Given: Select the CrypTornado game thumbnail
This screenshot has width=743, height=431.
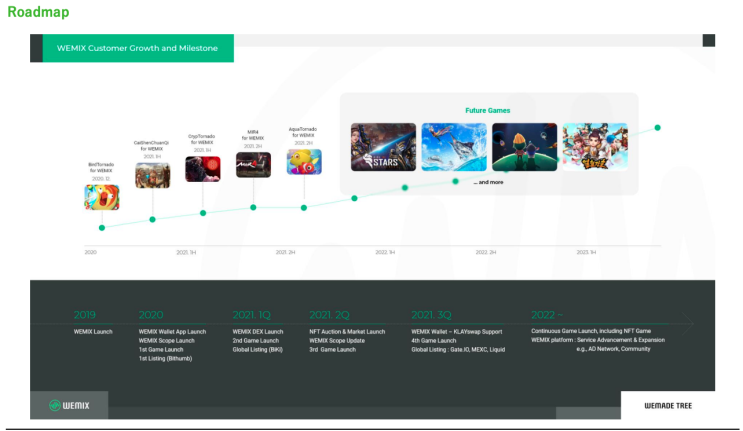Looking at the screenshot, I should tap(203, 169).
